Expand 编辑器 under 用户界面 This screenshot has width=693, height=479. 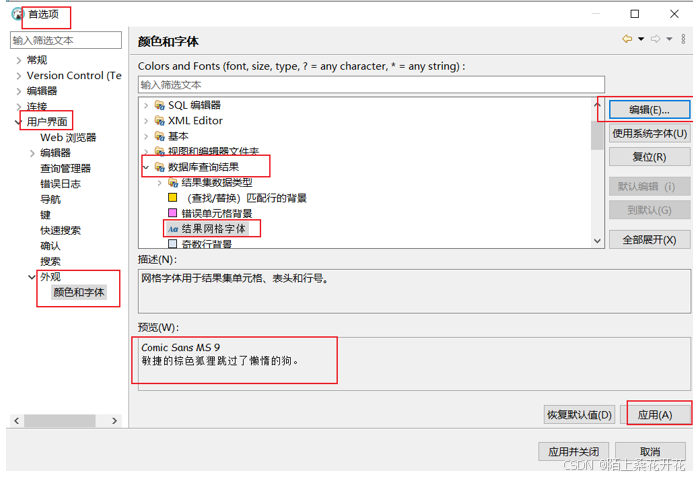[32, 153]
